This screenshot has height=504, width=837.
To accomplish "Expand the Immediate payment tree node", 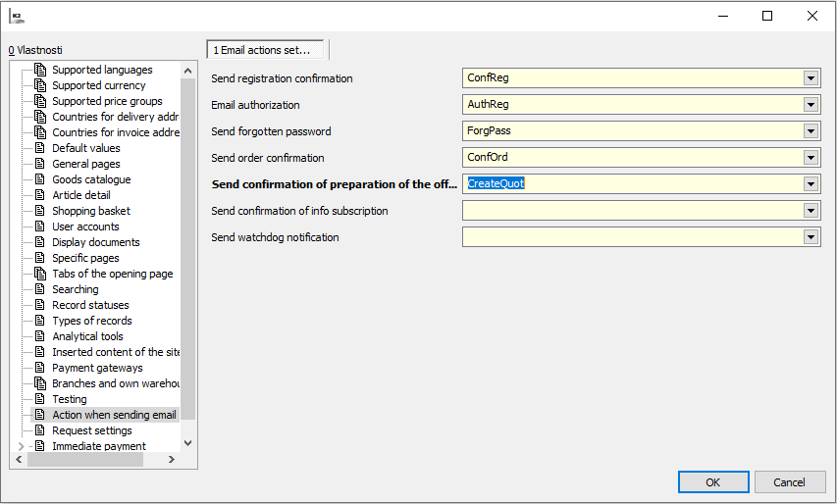I will pos(22,446).
